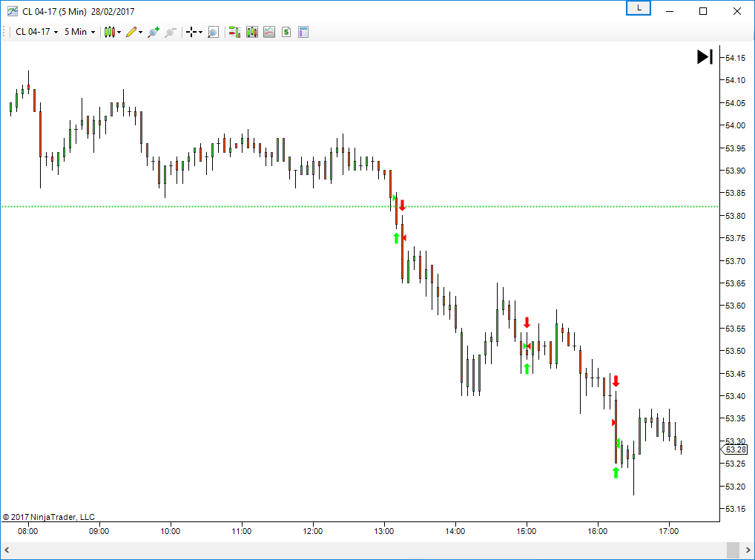The height and width of the screenshot is (560, 755).
Task: Close the chart window
Action: tap(737, 11)
